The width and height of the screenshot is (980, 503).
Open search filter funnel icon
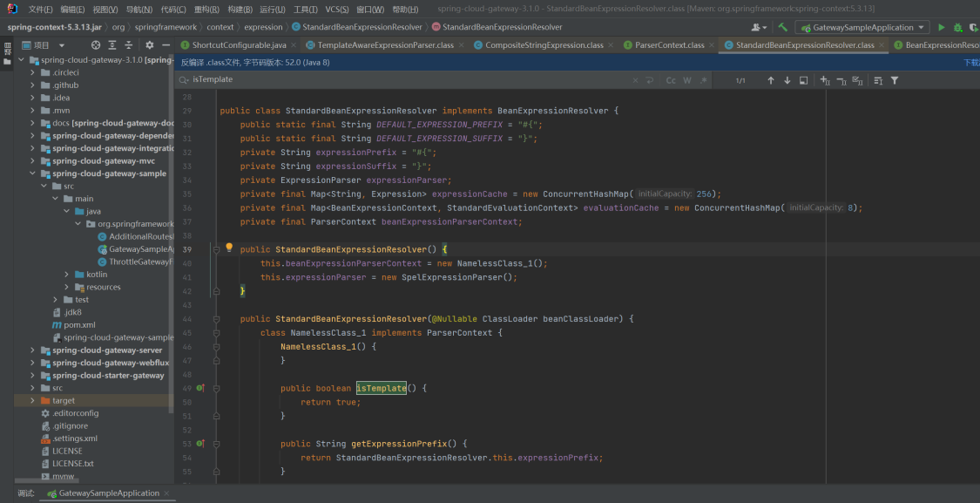click(x=895, y=80)
